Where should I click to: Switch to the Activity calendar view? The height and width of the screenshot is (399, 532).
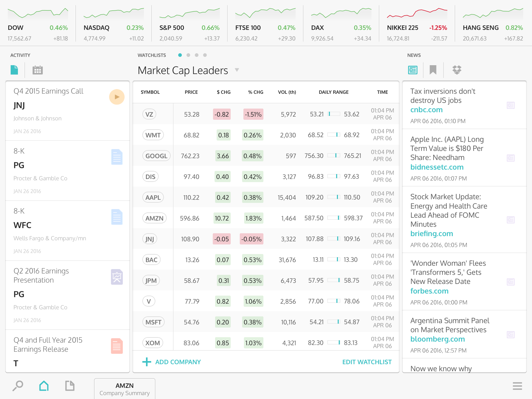tap(37, 70)
